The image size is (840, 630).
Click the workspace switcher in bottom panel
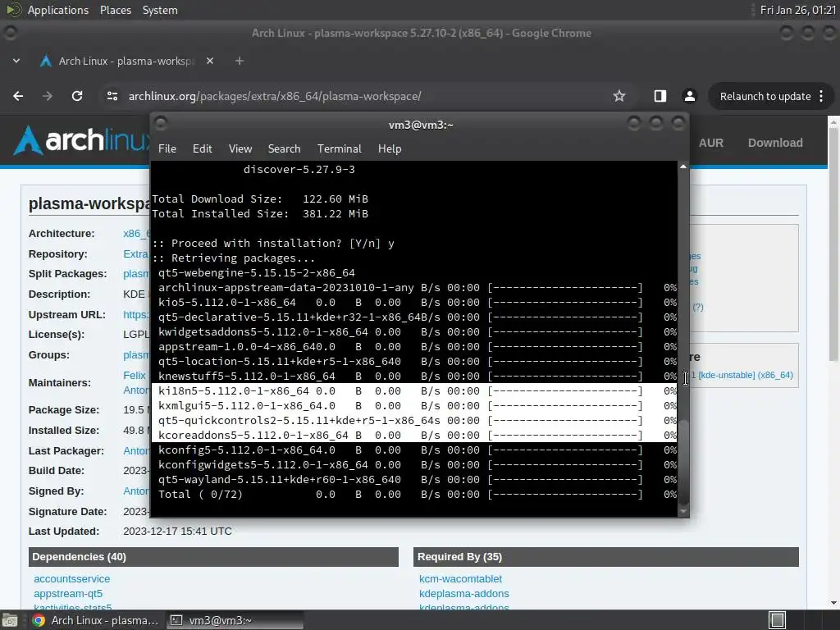tap(777, 620)
